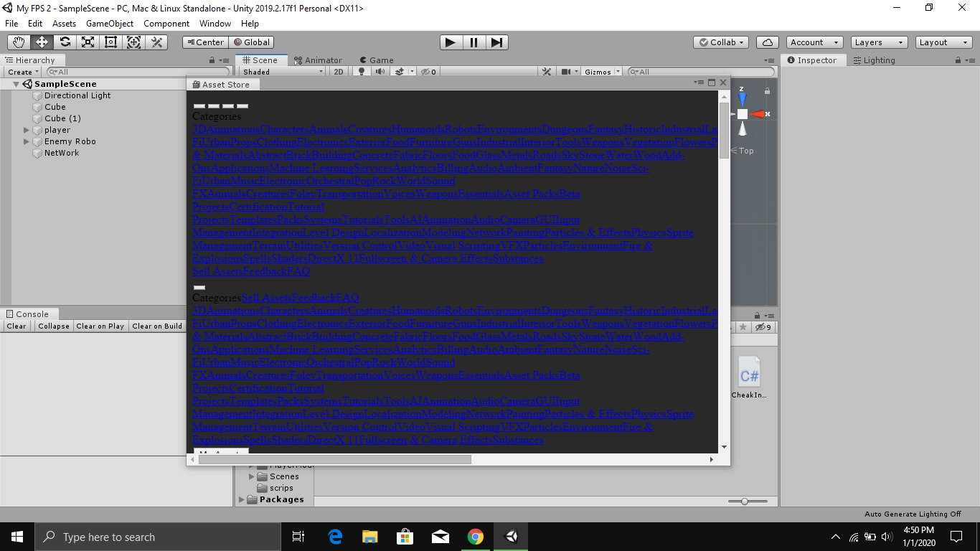Image resolution: width=980 pixels, height=551 pixels.
Task: Open the Create dropdown in Hierarchy
Action: pos(23,72)
